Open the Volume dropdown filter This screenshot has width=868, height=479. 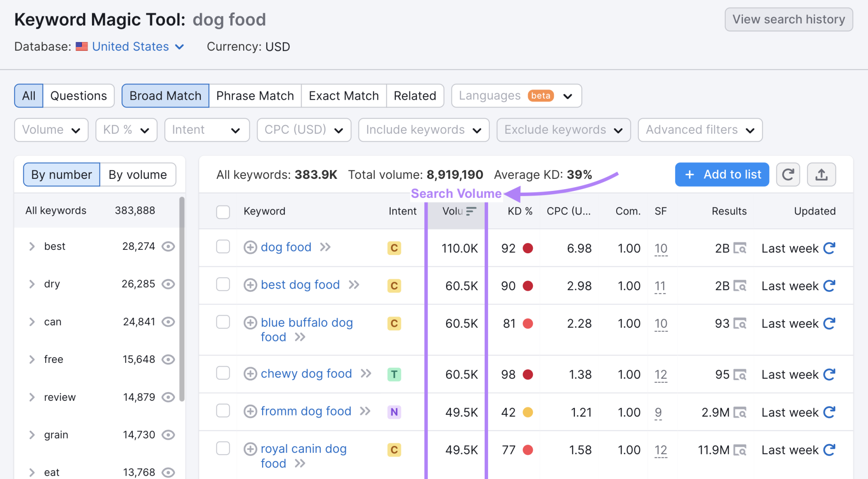click(50, 129)
